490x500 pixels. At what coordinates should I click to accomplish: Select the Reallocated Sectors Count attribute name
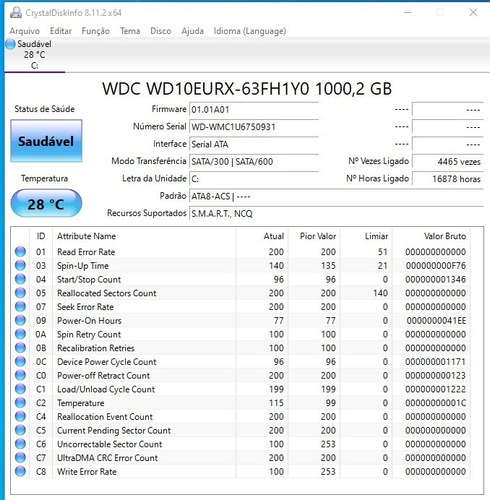tap(107, 293)
